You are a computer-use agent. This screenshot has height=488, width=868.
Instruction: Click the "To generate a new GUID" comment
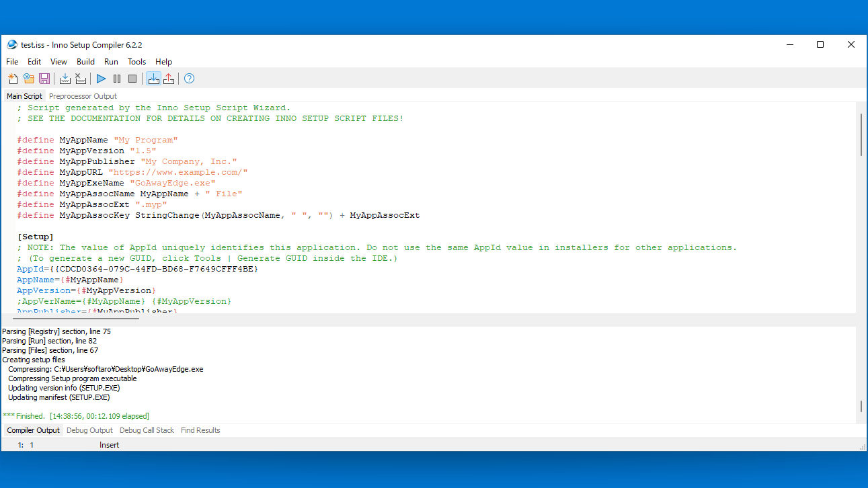point(208,258)
